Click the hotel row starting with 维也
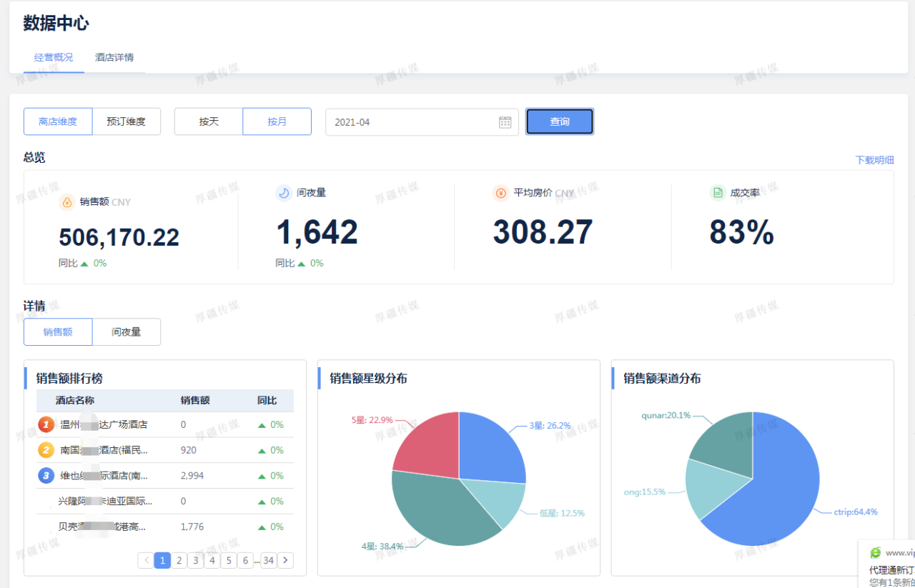 click(x=165, y=476)
